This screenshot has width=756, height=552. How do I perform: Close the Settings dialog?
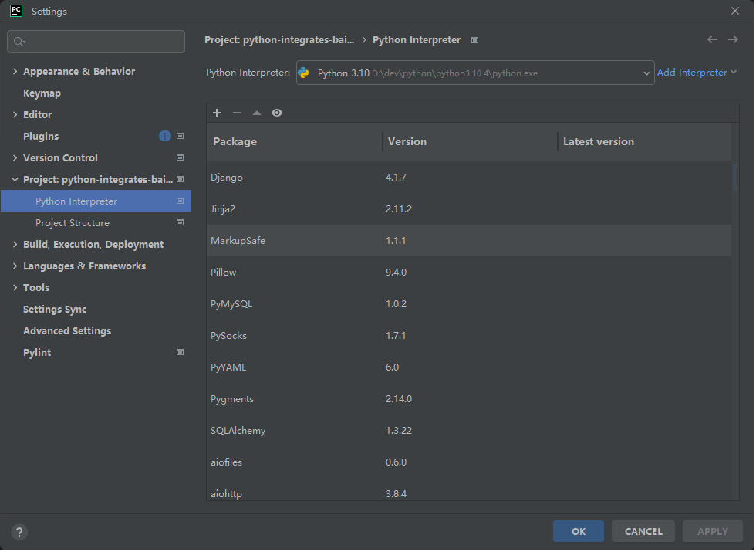(x=734, y=11)
